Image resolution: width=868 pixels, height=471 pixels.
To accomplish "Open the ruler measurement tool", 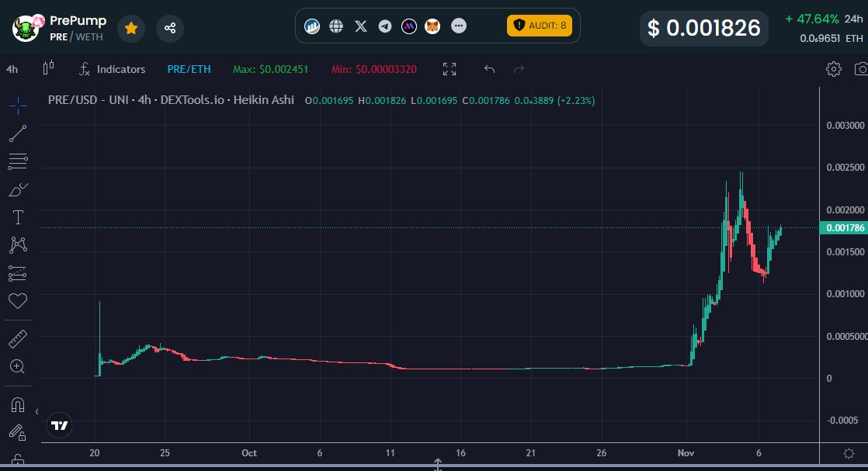I will point(19,338).
